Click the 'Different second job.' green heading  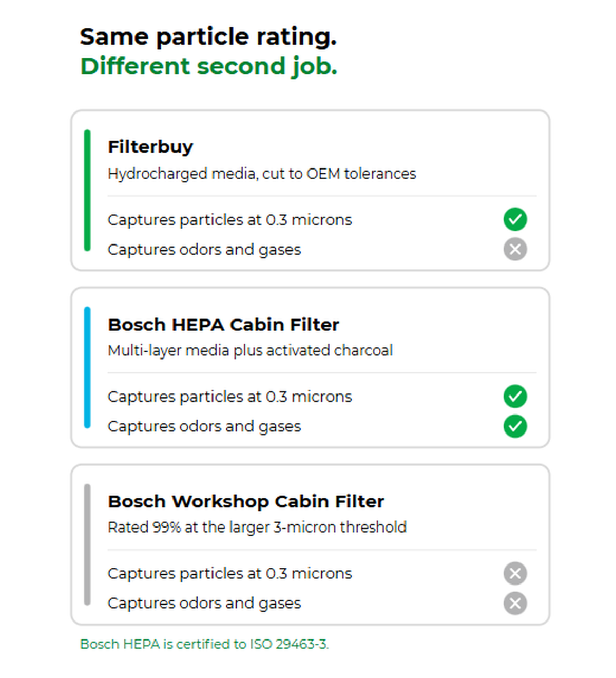click(208, 66)
